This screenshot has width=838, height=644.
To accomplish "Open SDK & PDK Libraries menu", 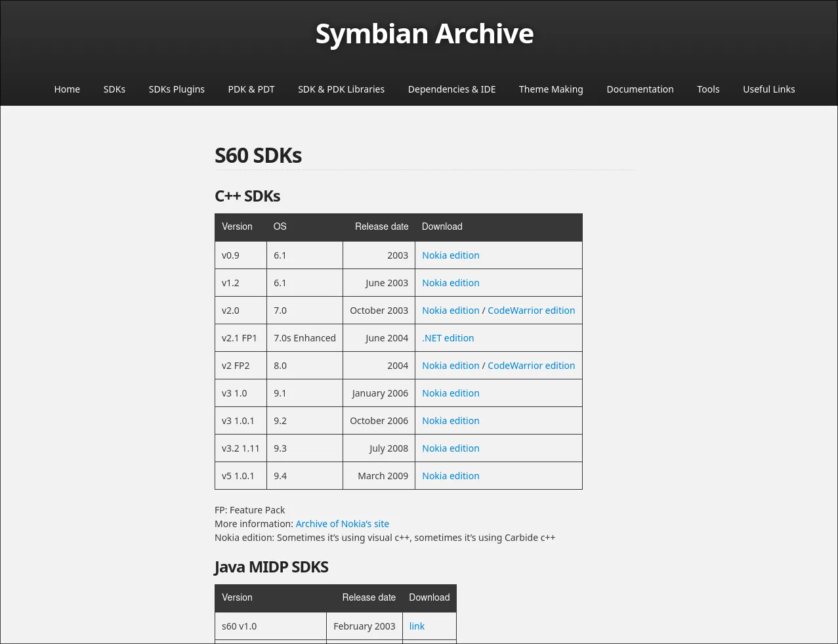I will tap(341, 89).
